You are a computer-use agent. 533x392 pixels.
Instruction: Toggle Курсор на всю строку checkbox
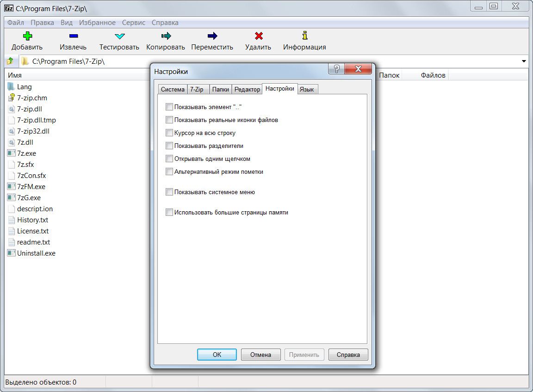pos(169,133)
